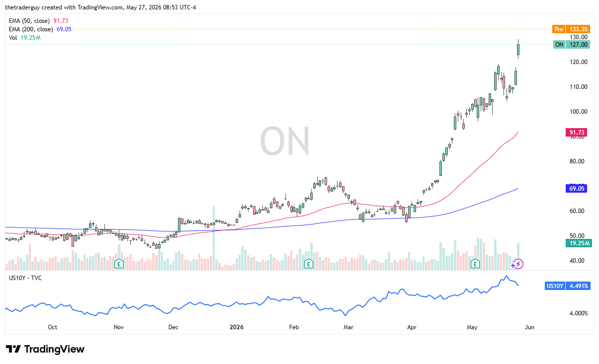The image size is (599, 364).
Task: Click the Dec label on time axis
Action: pos(173,327)
